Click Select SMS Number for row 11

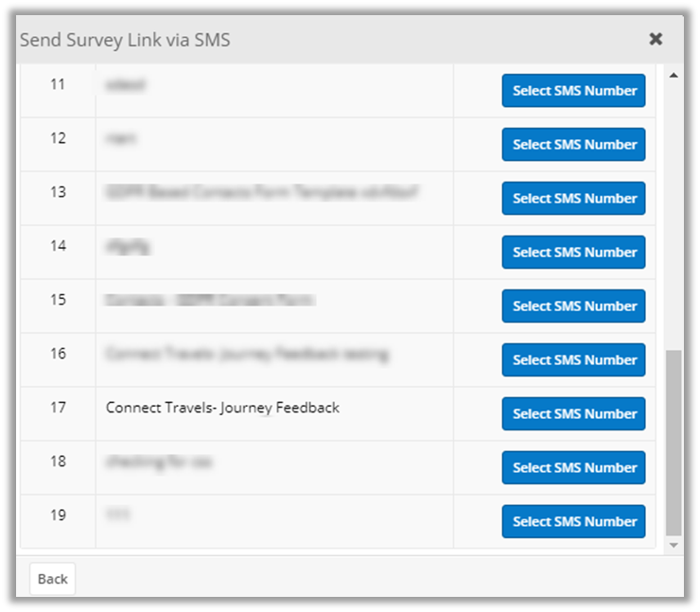[x=573, y=91]
